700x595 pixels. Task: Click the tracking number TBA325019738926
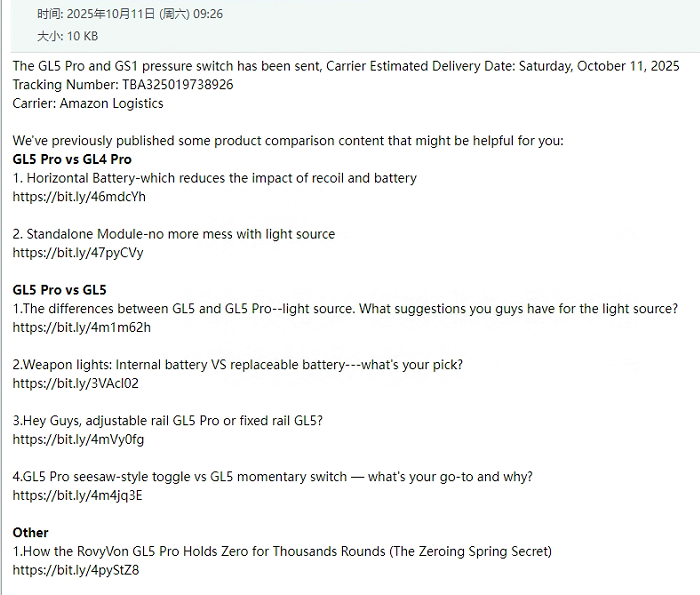pyautogui.click(x=178, y=84)
